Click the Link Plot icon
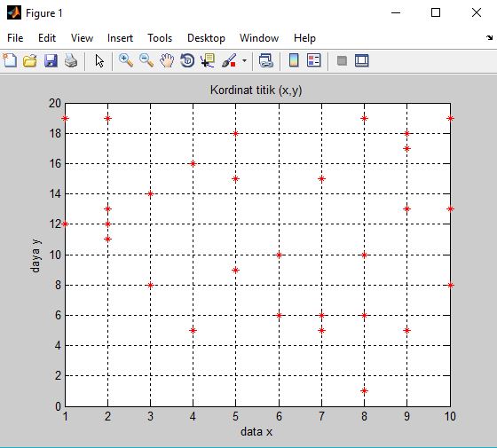This screenshot has height=448, width=497. (266, 60)
